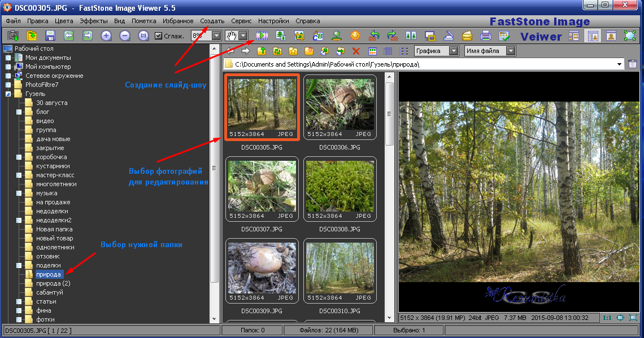This screenshot has height=338, width=644.
Task: Toggle full screen view icon
Action: 630,36
